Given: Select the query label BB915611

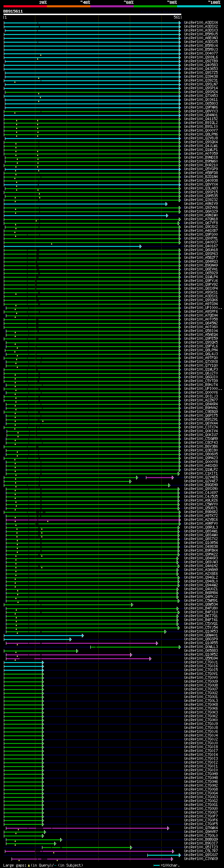Looking at the screenshot, I should pyautogui.click(x=13, y=11).
